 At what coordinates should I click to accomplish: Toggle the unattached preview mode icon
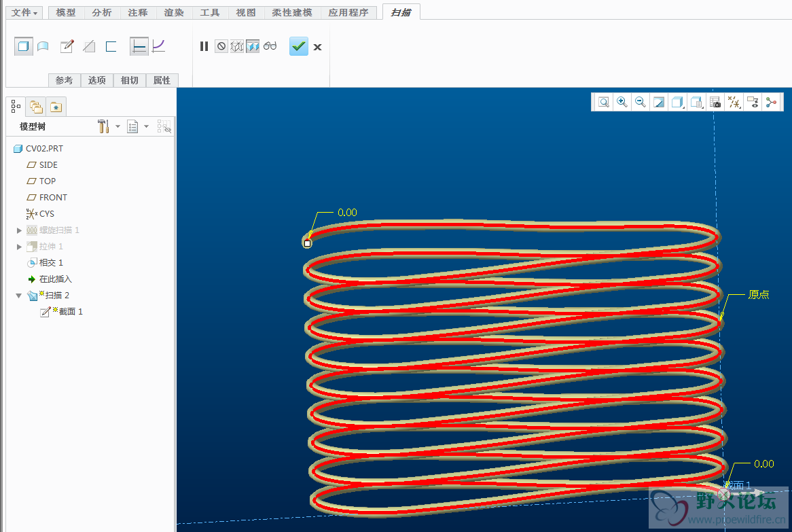coord(237,46)
